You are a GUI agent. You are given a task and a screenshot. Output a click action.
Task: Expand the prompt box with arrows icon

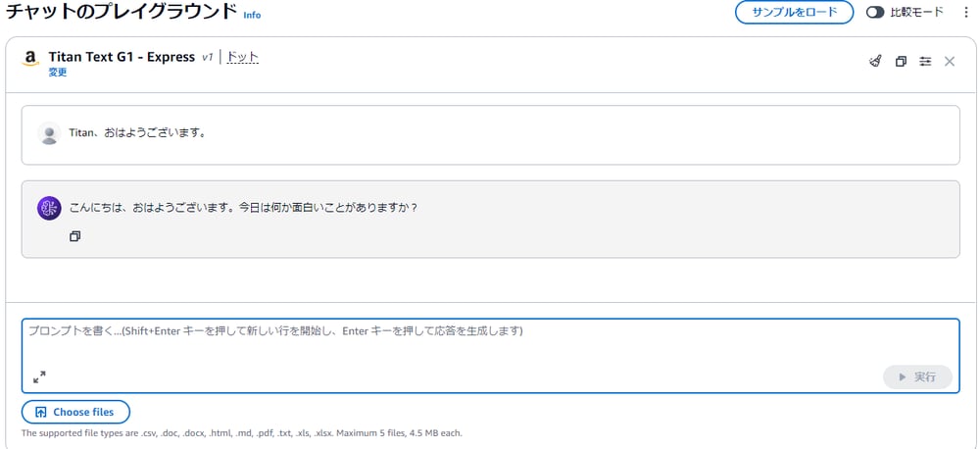click(39, 377)
